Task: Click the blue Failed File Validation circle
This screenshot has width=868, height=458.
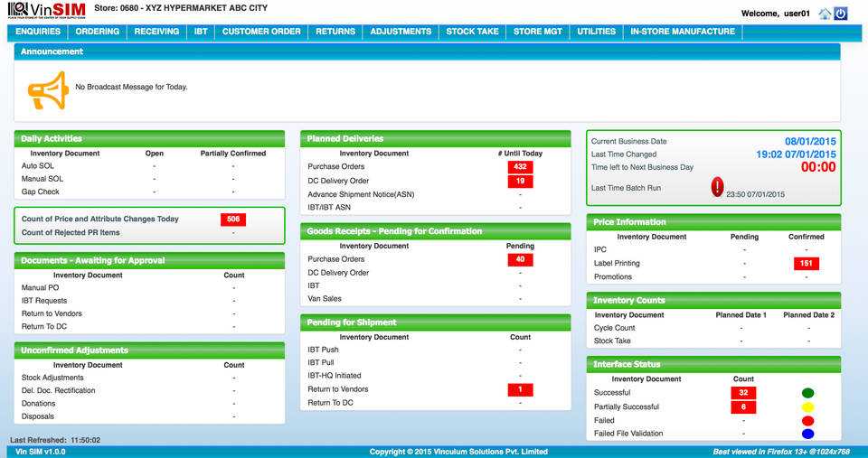Action: 807,434
